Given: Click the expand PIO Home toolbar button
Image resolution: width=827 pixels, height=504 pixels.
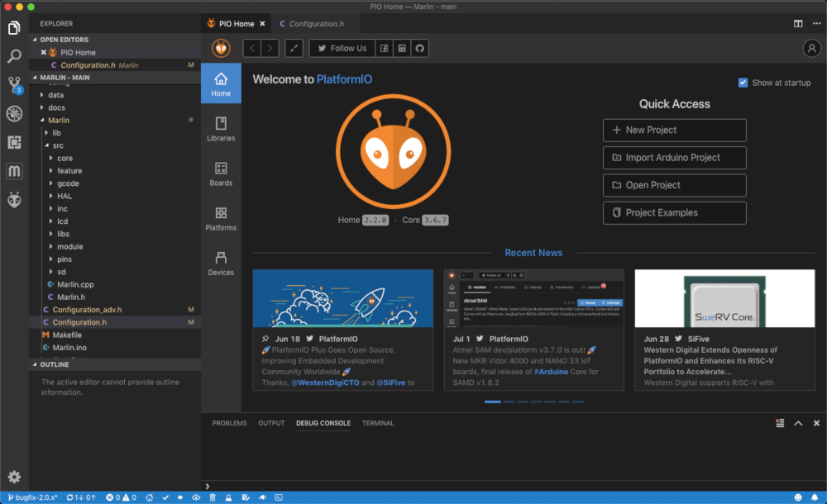Looking at the screenshot, I should tap(294, 49).
